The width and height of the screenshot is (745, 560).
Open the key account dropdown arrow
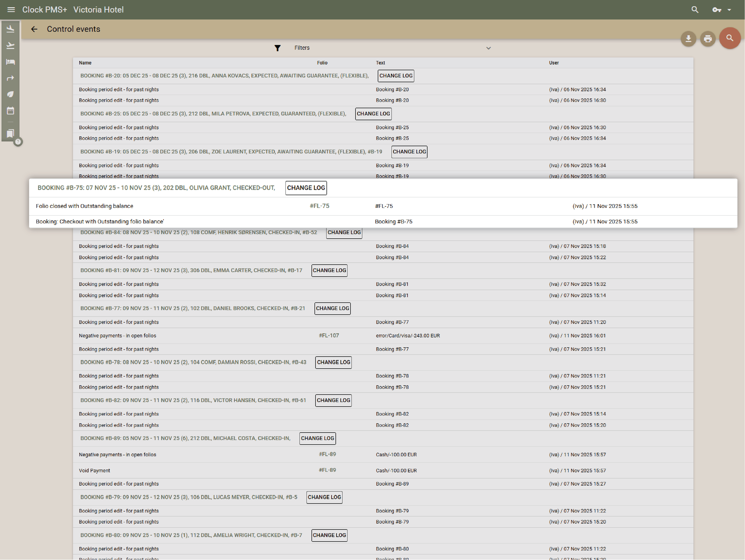729,10
